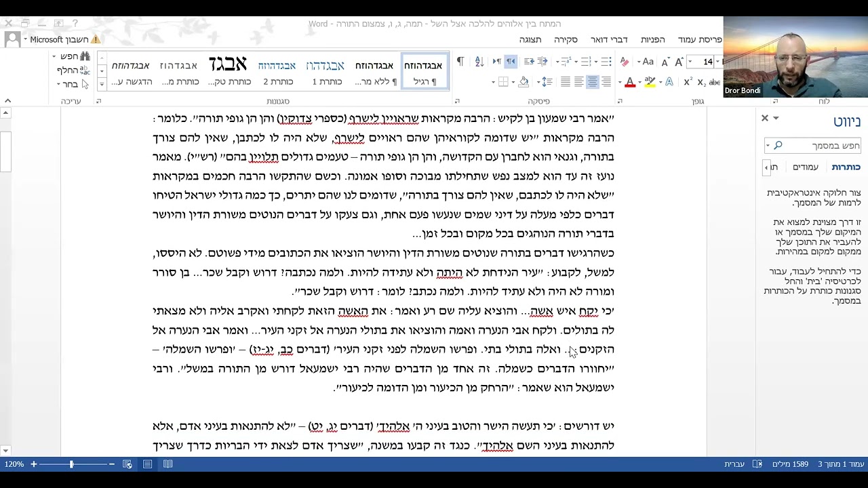The height and width of the screenshot is (488, 868).
Task: Open the 'פריסת עמוד' ribbon tab
Action: pyautogui.click(x=699, y=40)
